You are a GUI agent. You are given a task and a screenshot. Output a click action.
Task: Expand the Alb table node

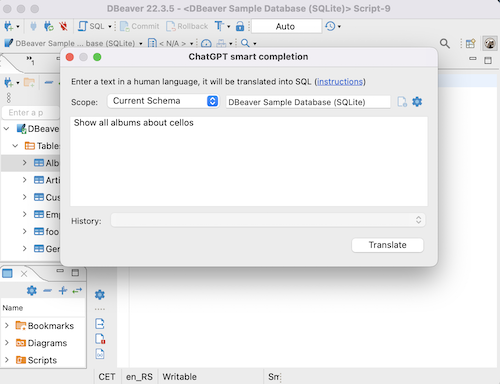24,163
